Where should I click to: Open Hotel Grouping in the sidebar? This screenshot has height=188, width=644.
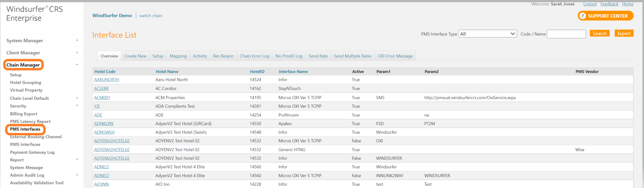(26, 82)
